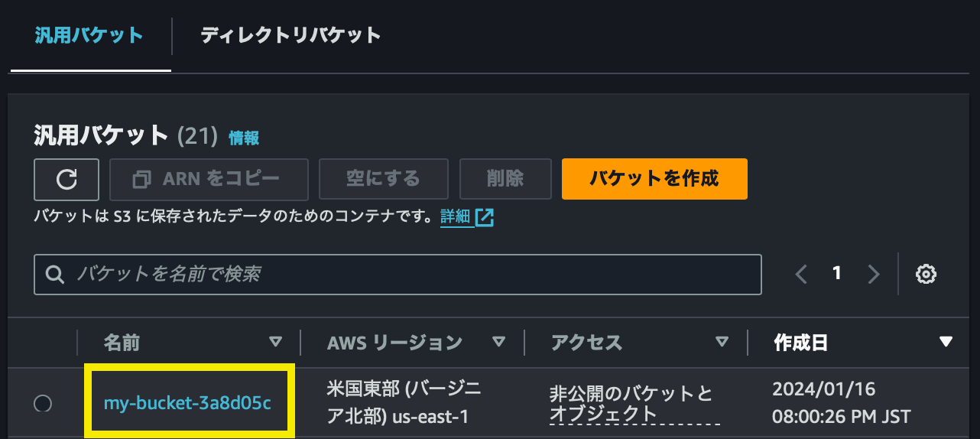Sort by 名前 column arrow
The image size is (980, 439).
point(276,342)
